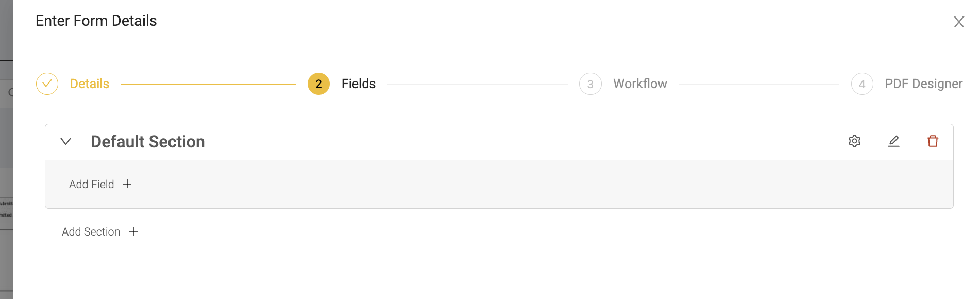Image resolution: width=980 pixels, height=299 pixels.
Task: Open the Fields step label
Action: (x=359, y=84)
